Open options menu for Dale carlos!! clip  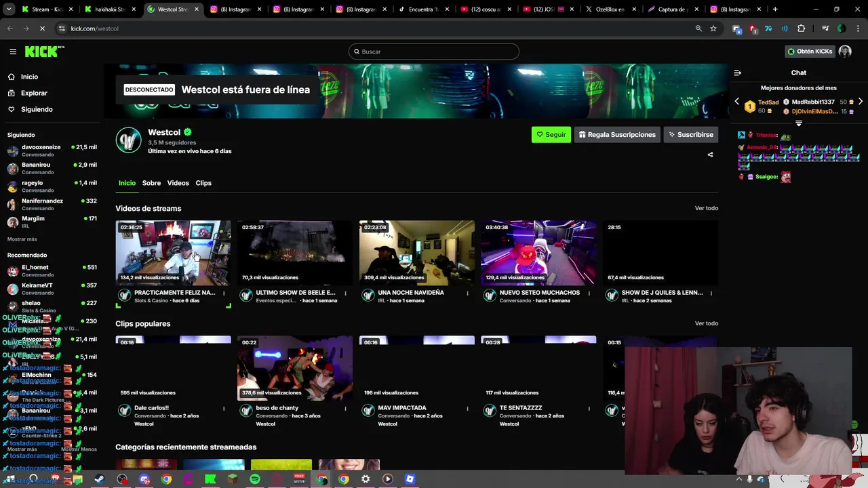[224, 409]
